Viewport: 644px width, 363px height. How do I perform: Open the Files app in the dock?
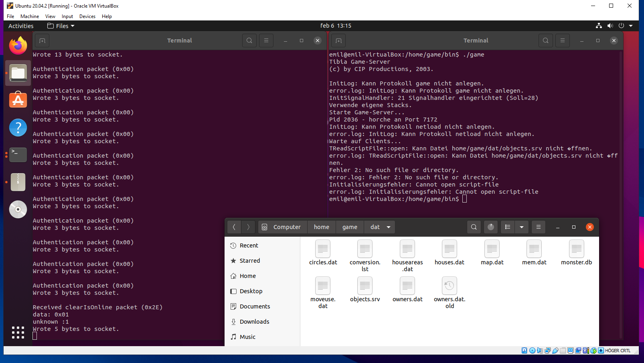[x=18, y=73]
